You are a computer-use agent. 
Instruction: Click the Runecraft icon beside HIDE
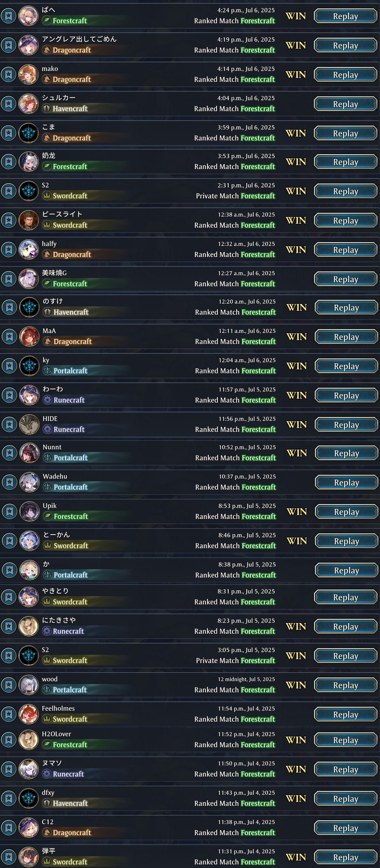[47, 429]
